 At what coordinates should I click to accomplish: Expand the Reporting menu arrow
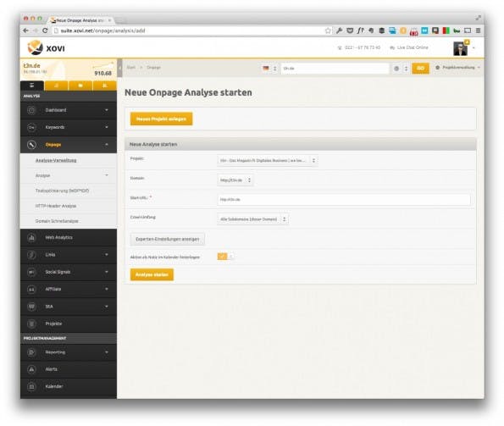click(x=107, y=352)
